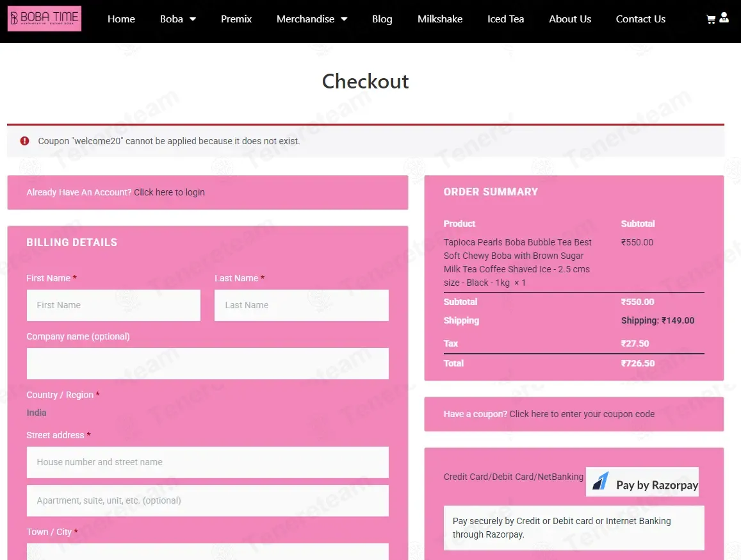Click the Razorpay logo image
Screen dimensions: 741x560
tap(642, 482)
